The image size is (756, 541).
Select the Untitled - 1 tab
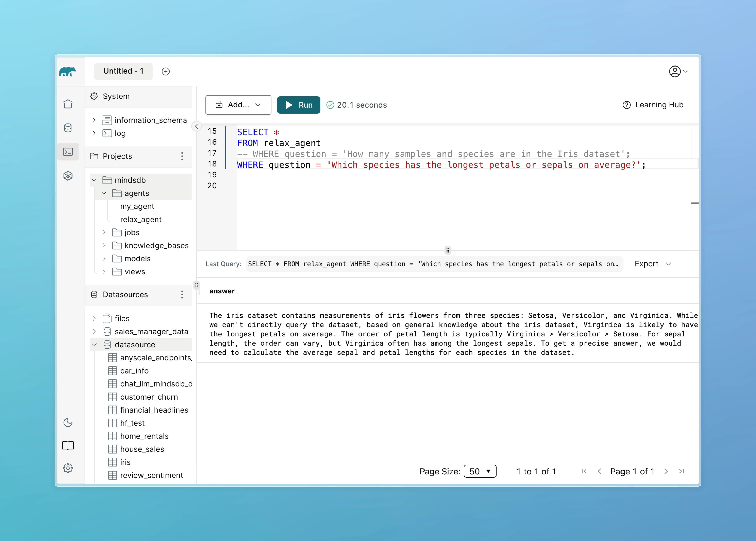click(x=123, y=71)
